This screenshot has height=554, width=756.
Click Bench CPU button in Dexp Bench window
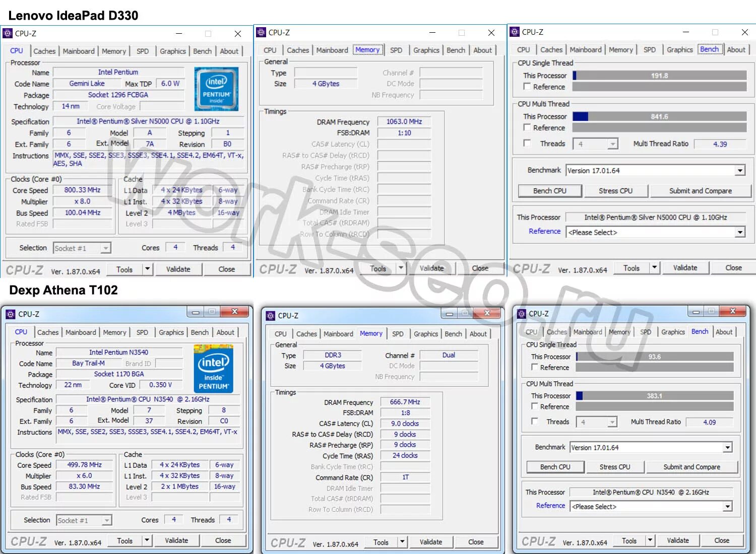click(555, 467)
